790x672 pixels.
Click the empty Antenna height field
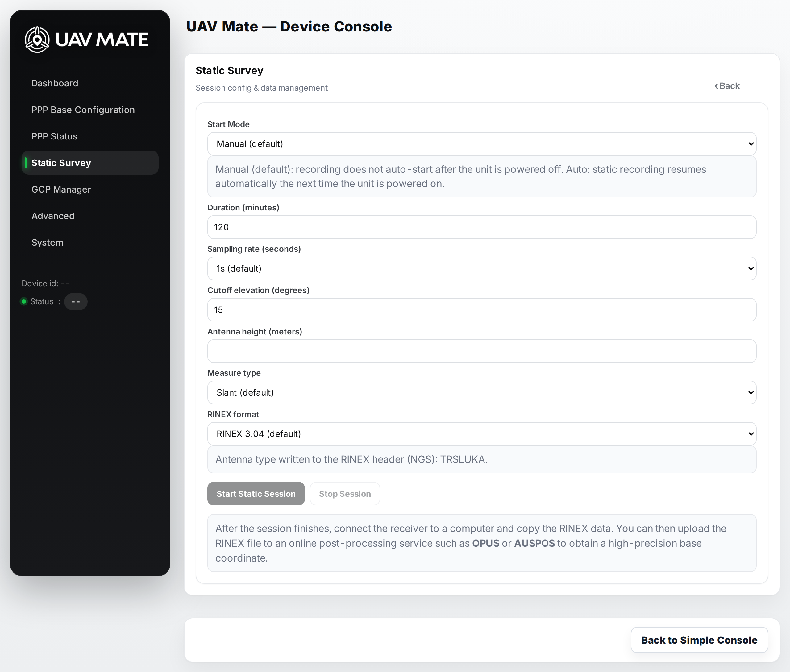(482, 351)
